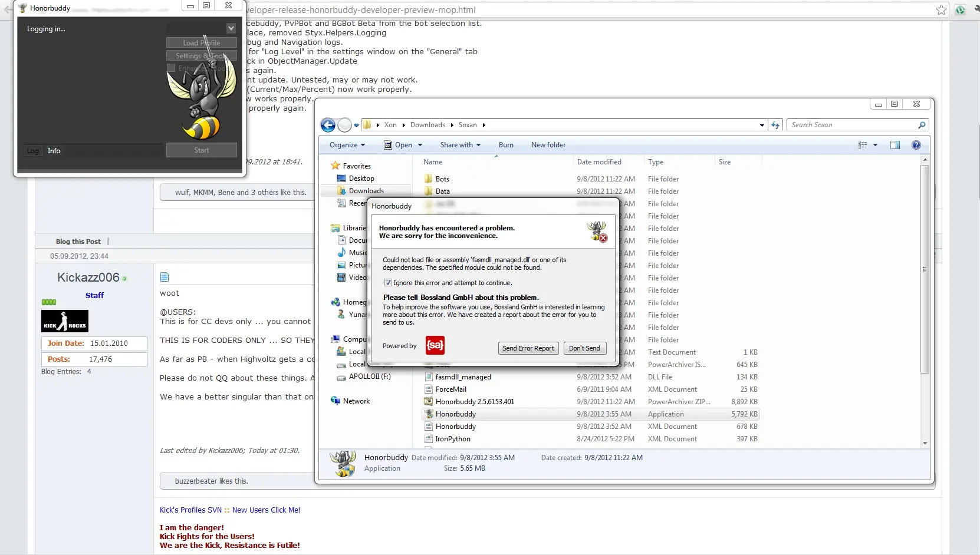This screenshot has height=555, width=980.
Task: Select the Honorbuddy application file icon
Action: (x=429, y=414)
